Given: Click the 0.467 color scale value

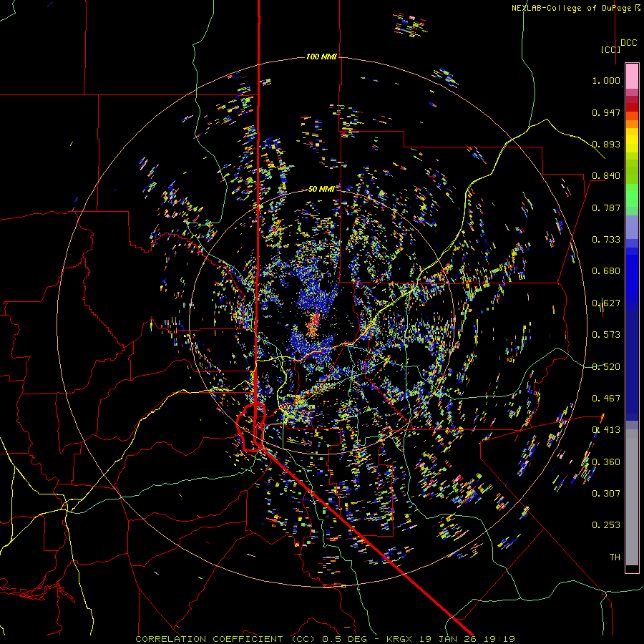Looking at the screenshot, I should pyautogui.click(x=606, y=399).
